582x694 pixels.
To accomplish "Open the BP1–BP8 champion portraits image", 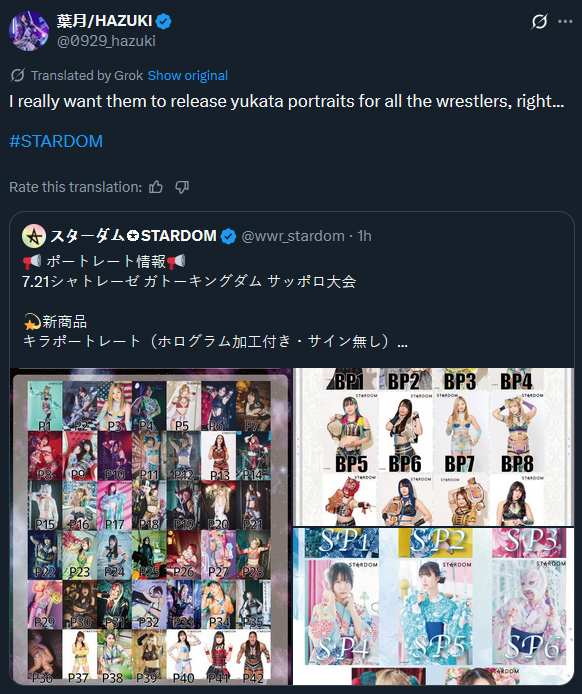I will tap(434, 447).
